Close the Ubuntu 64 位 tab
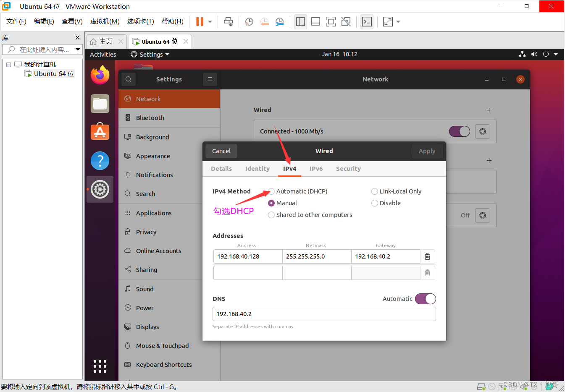The image size is (565, 392). tap(186, 41)
